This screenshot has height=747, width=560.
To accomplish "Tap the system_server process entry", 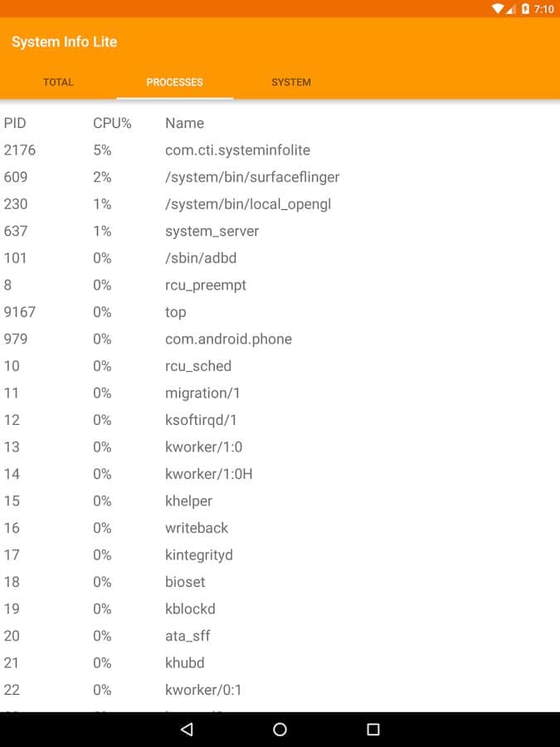I will [x=212, y=231].
